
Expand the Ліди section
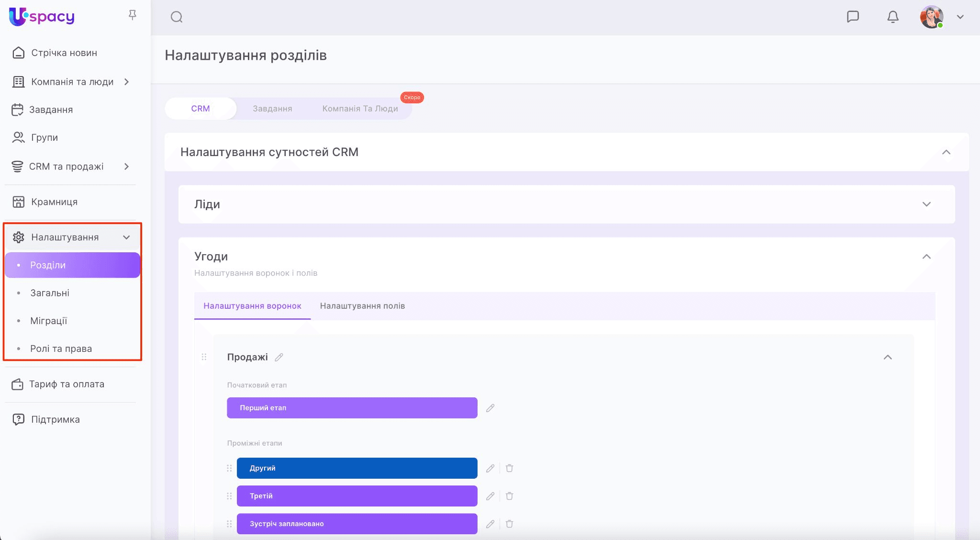pyautogui.click(x=926, y=204)
